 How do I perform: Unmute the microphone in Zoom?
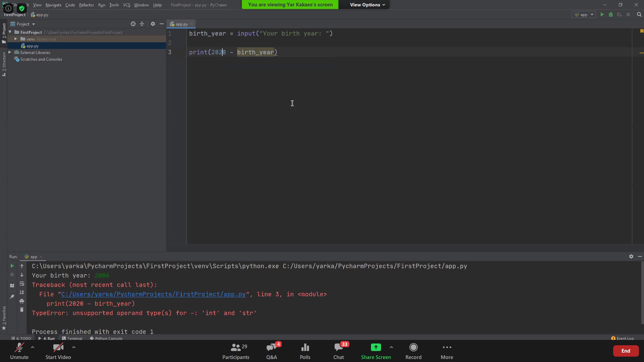[19, 351]
